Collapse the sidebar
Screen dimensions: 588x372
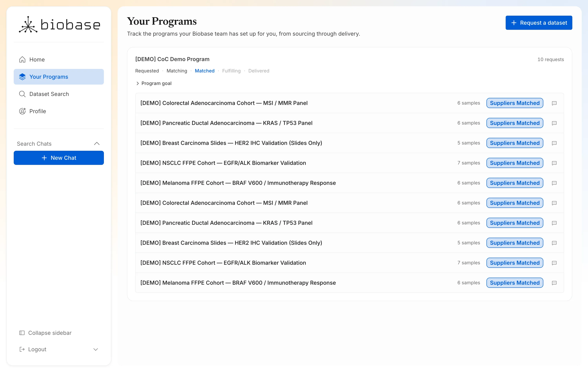click(45, 333)
